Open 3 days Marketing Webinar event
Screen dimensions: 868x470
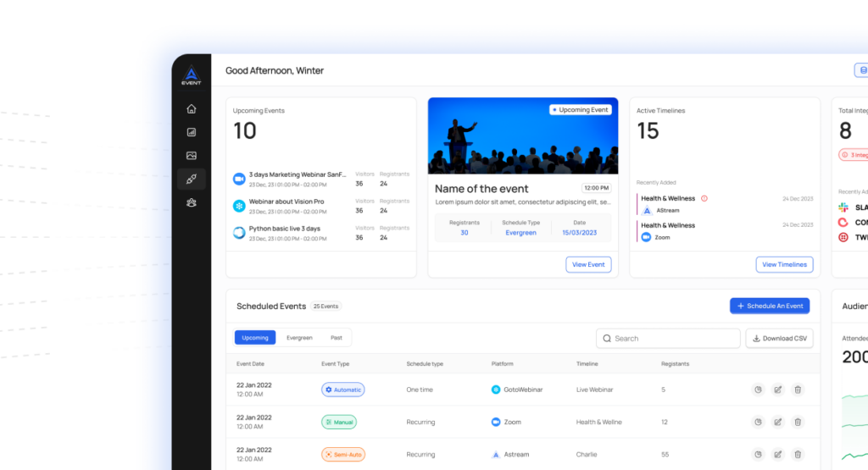[298, 174]
